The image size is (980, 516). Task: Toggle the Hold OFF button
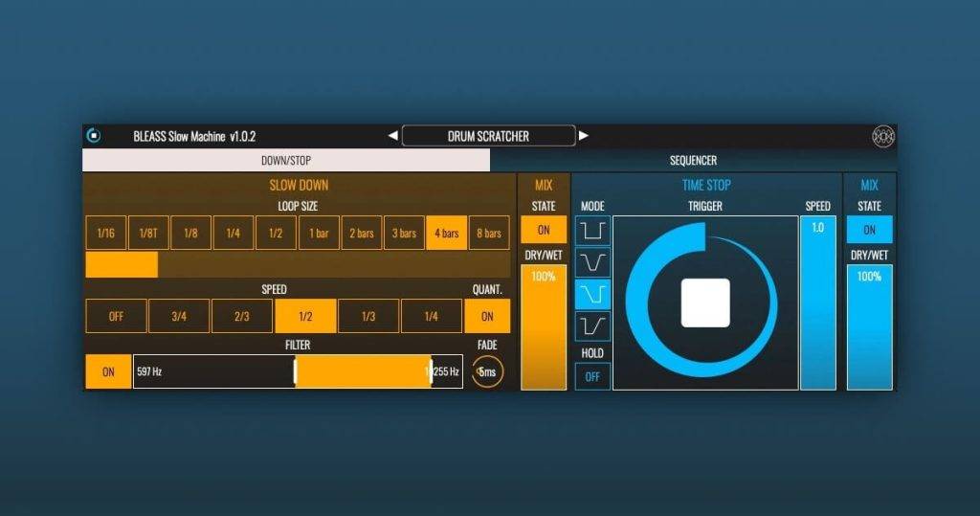(x=592, y=376)
